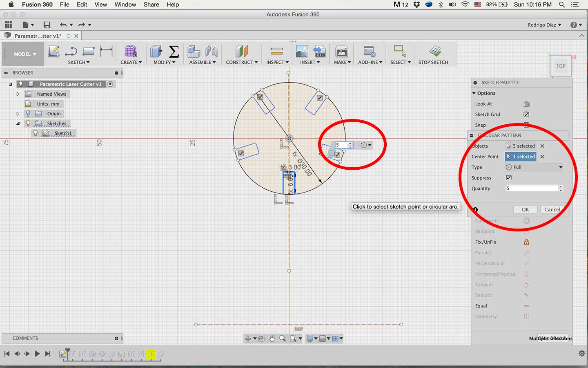
Task: Expand the Named Views tree node
Action: [18, 94]
